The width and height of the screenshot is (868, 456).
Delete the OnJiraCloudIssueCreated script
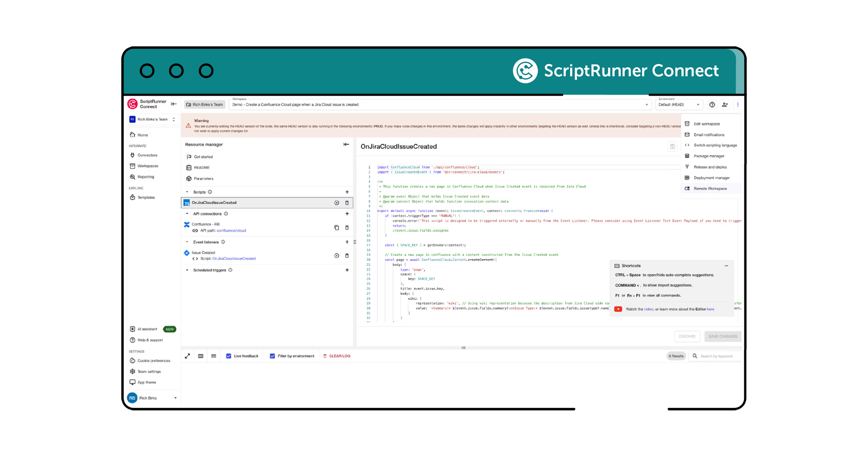[347, 203]
